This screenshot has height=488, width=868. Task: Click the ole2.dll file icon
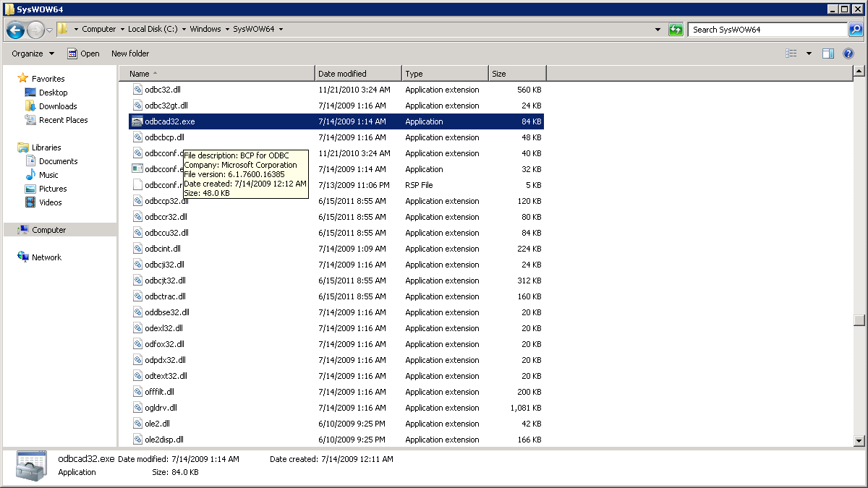coord(138,424)
